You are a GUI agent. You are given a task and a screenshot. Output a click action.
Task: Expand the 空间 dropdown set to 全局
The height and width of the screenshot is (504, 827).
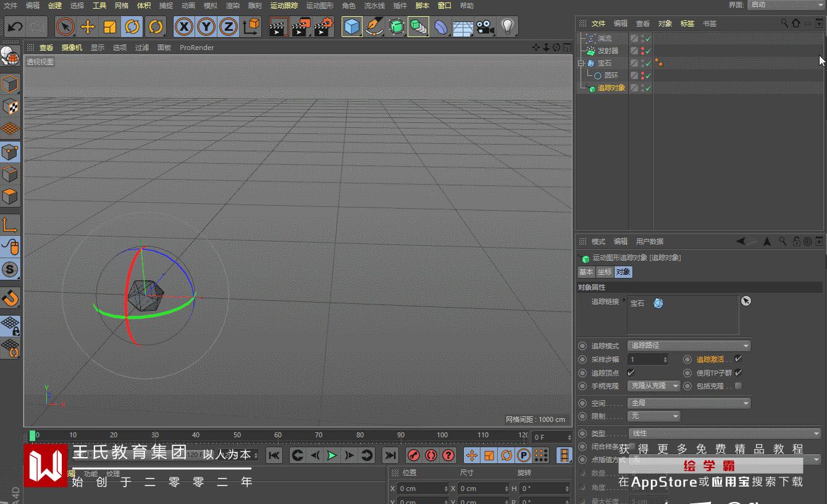click(x=689, y=403)
